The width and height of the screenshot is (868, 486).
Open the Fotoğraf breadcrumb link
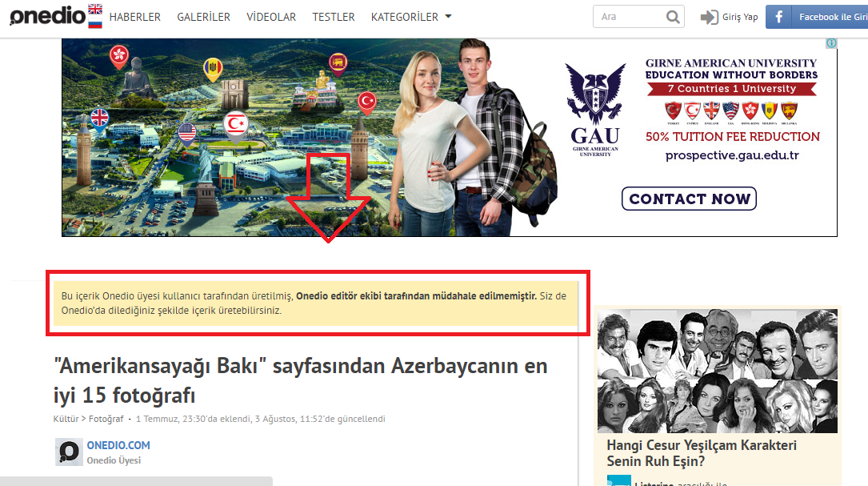[106, 419]
